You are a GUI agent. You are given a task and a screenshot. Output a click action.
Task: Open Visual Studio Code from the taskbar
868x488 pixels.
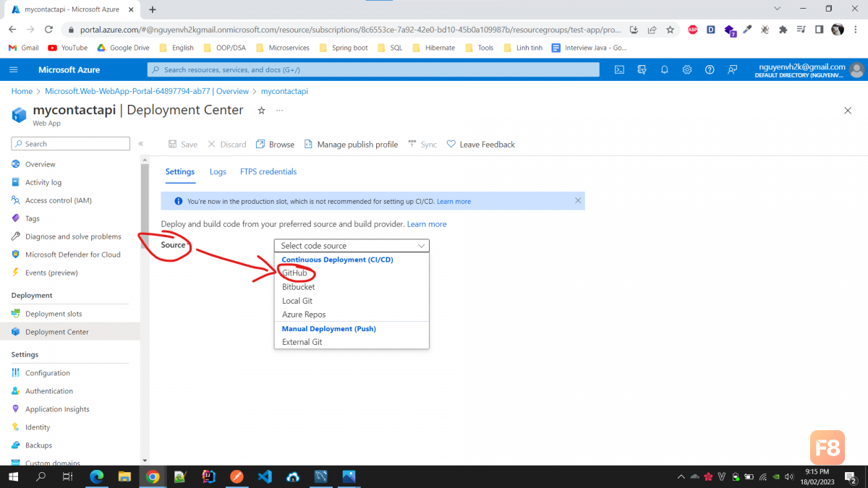click(x=264, y=476)
